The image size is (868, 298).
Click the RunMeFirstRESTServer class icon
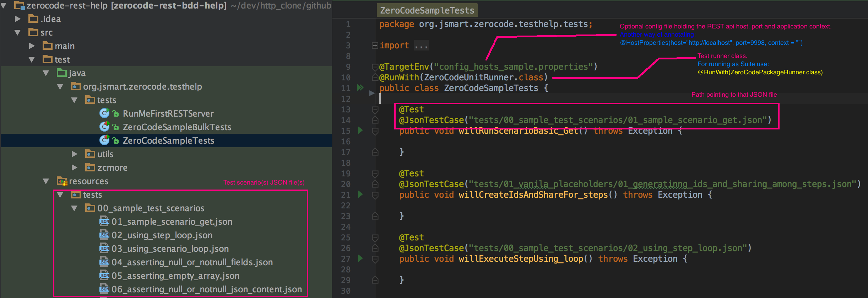pos(104,113)
